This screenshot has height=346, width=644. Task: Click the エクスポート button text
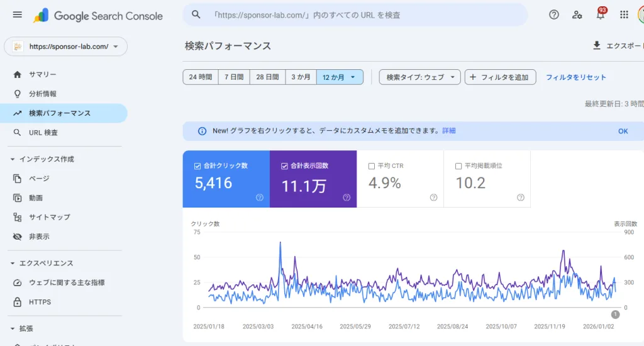625,46
